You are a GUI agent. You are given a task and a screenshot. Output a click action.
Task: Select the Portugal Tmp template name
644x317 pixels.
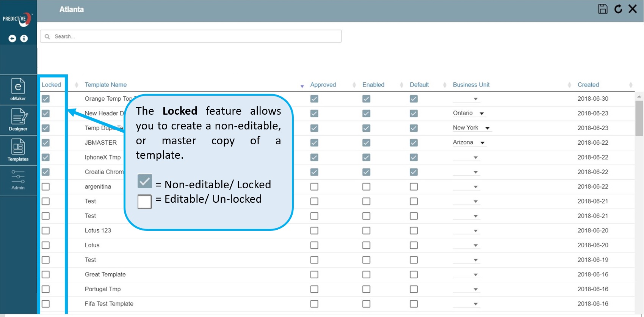(103, 289)
